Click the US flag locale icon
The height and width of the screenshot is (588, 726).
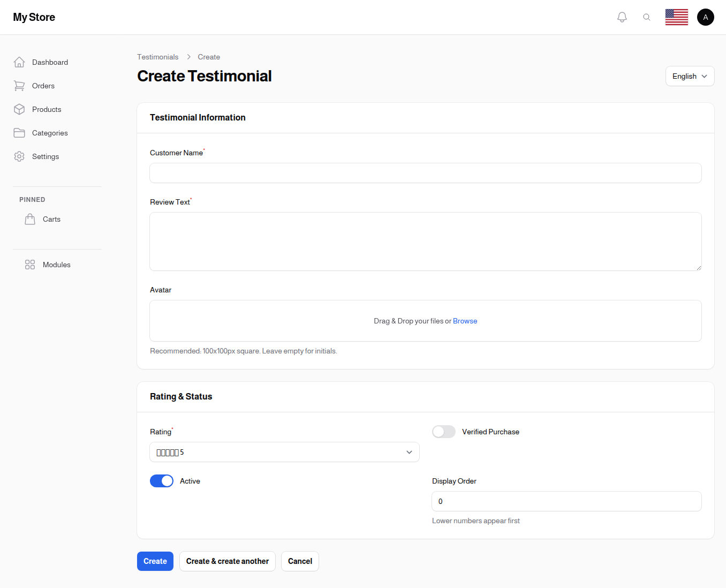676,17
